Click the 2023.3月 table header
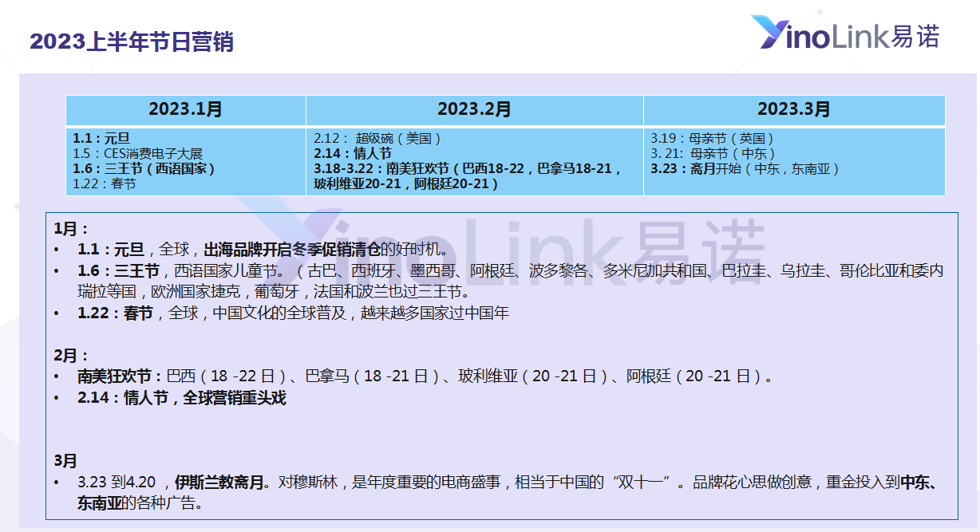This screenshot has height=532, width=980. [x=794, y=109]
